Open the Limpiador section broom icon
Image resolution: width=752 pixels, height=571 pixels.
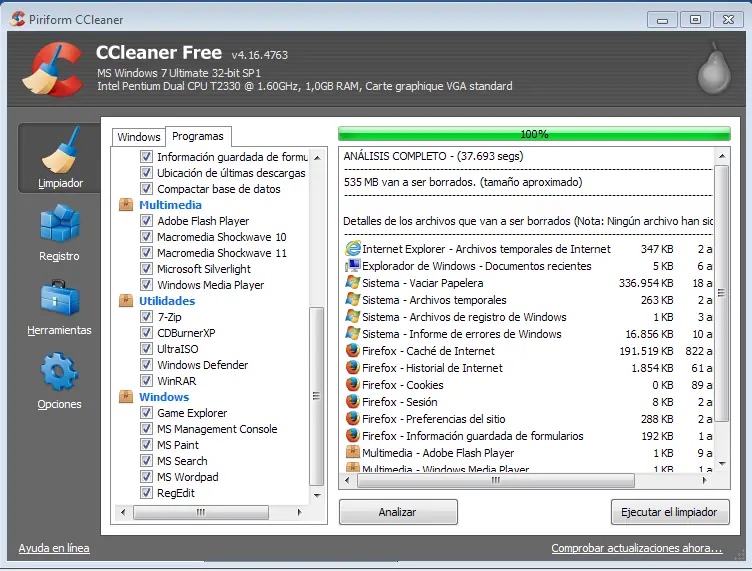click(x=60, y=150)
